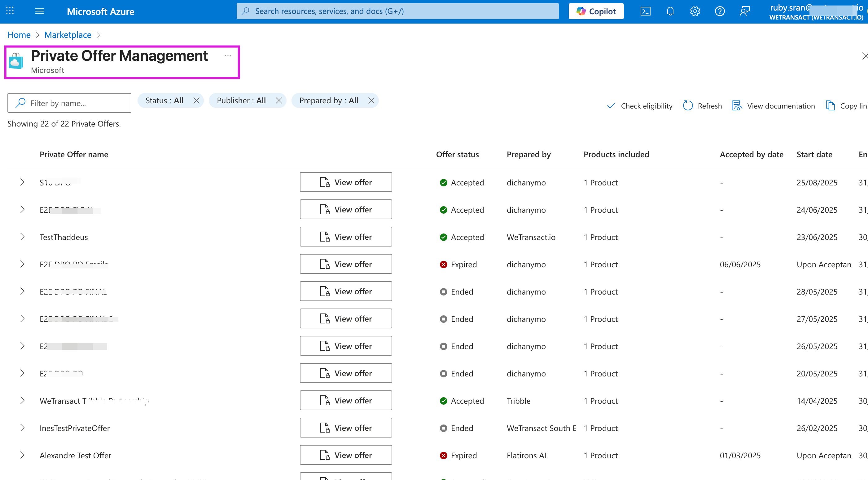
Task: Click the Accepted by date column header
Action: 752,154
